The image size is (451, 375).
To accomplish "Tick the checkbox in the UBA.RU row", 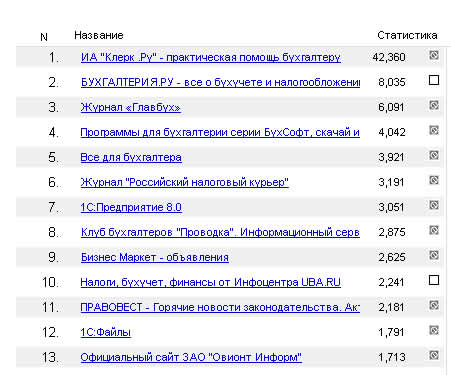I will (434, 280).
